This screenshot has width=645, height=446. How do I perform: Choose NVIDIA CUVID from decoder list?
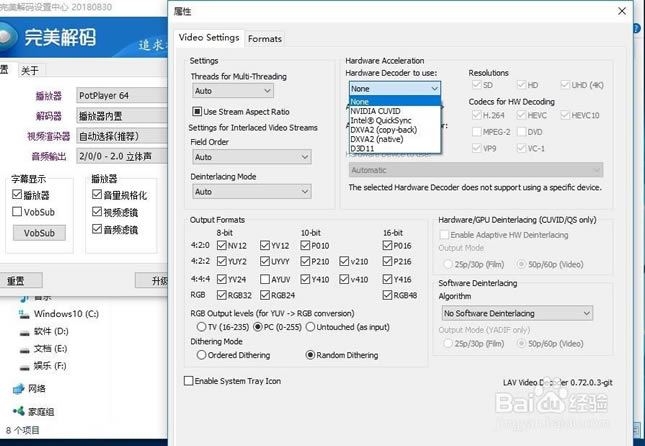tap(375, 111)
